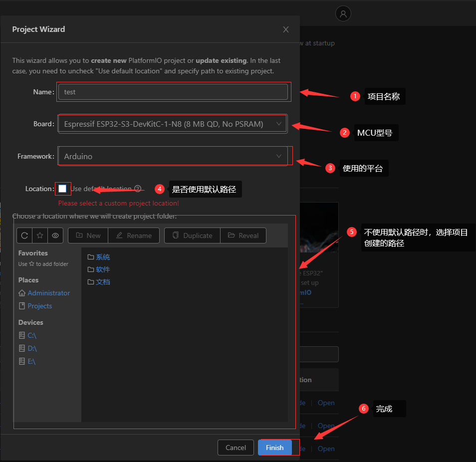Click into the project Name field

click(173, 92)
